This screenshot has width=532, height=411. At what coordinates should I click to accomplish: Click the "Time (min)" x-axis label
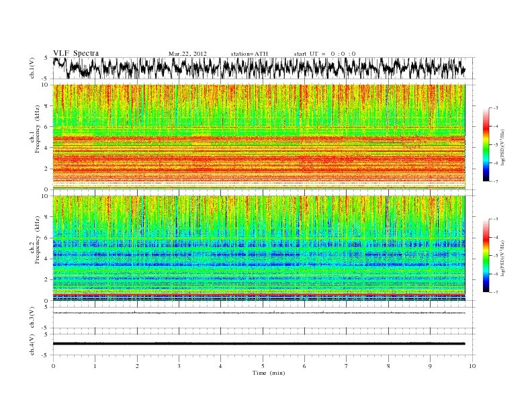[x=269, y=373]
